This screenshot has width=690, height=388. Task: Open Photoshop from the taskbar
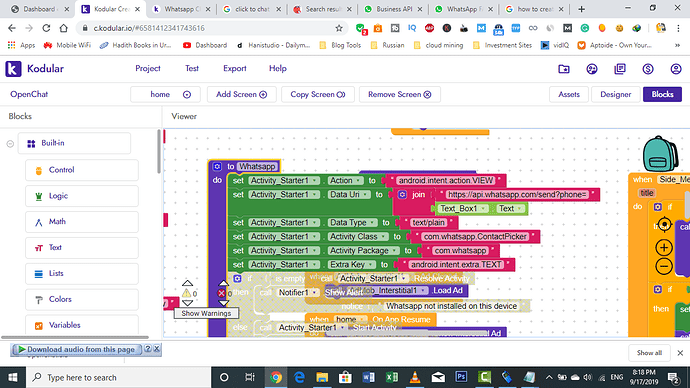[461, 377]
